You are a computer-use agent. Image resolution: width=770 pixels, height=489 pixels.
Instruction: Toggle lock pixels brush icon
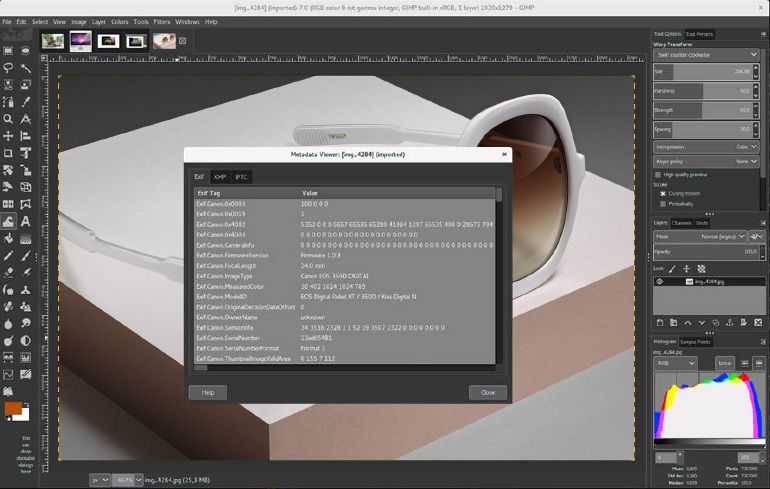click(672, 269)
